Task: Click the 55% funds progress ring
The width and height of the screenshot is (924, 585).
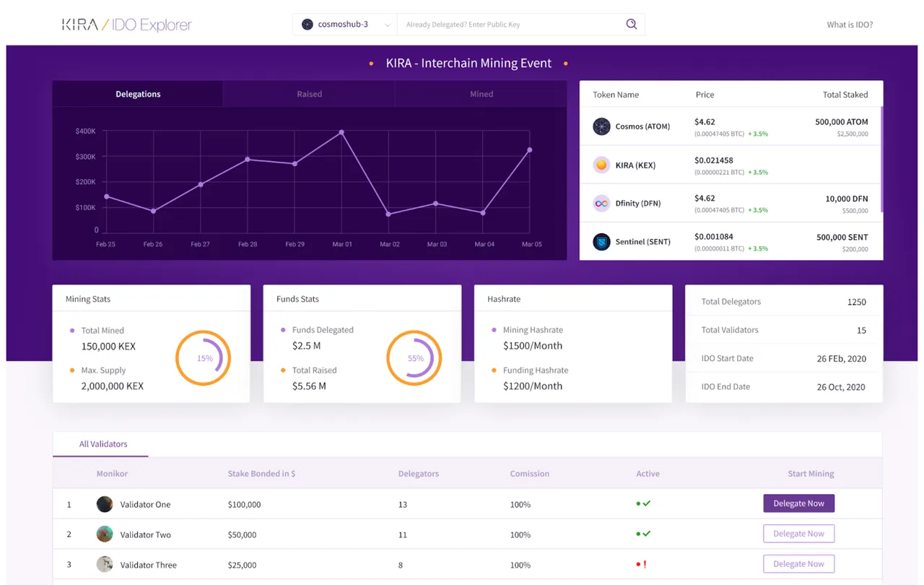Action: tap(414, 358)
